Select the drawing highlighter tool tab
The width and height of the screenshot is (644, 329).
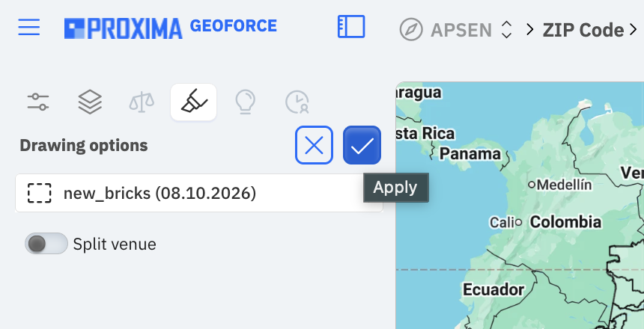click(x=193, y=102)
